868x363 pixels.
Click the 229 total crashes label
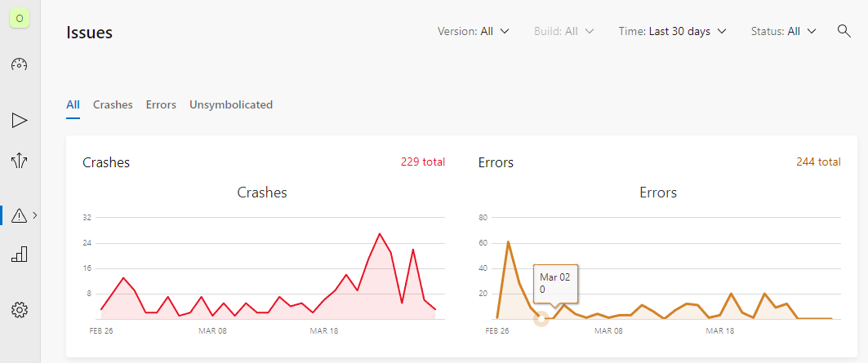[422, 162]
